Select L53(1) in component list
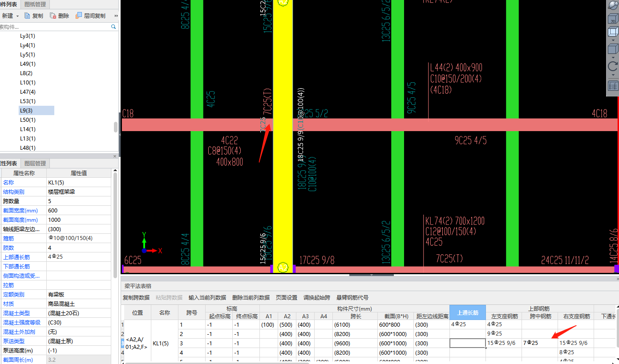This screenshot has height=364, width=619. (x=28, y=101)
